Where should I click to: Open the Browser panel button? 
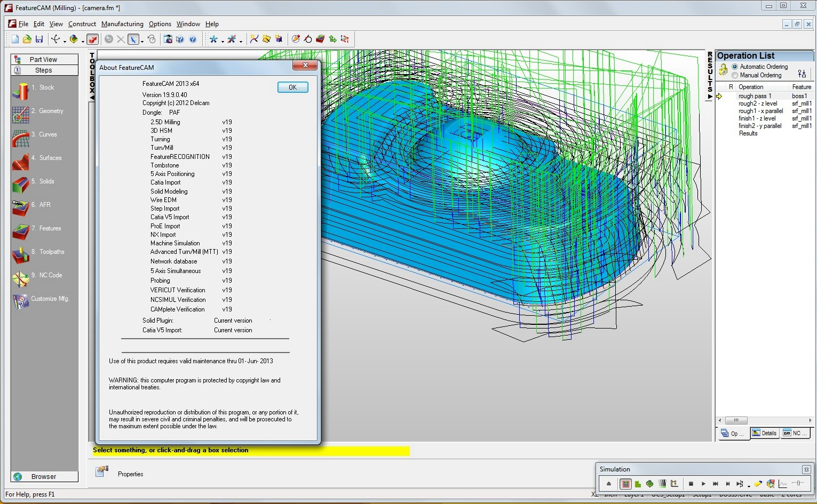(44, 476)
